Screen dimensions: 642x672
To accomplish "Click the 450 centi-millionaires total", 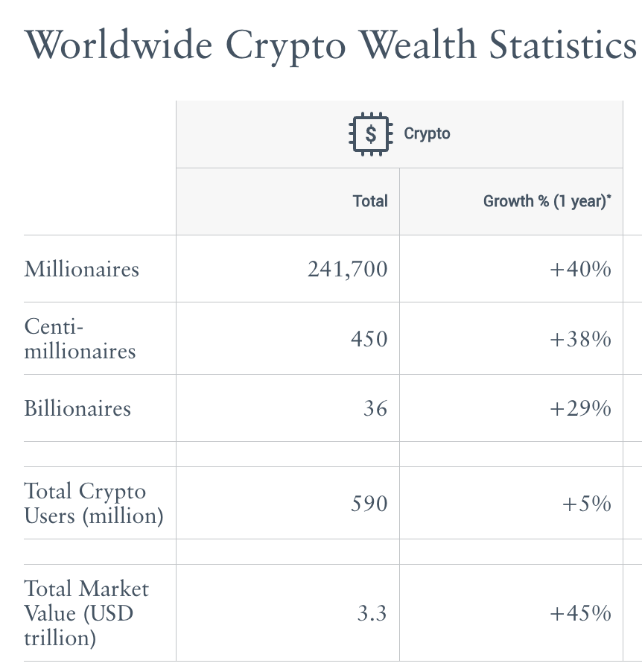I will (x=369, y=339).
